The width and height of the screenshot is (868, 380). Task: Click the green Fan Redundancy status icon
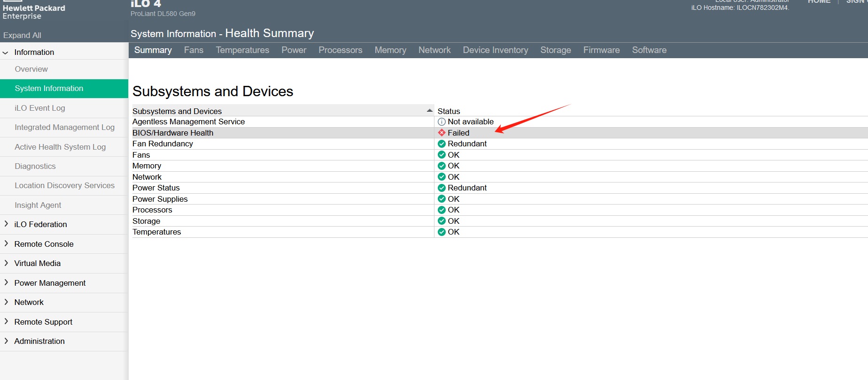pyautogui.click(x=442, y=144)
